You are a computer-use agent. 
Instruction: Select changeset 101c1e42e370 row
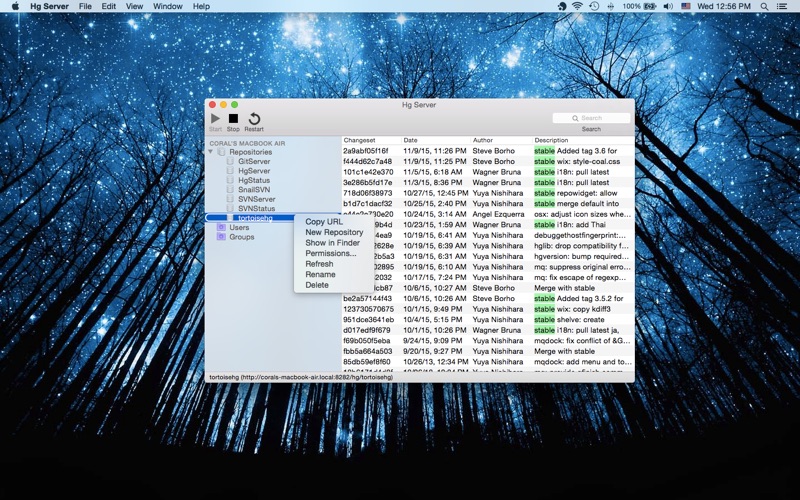click(488, 172)
